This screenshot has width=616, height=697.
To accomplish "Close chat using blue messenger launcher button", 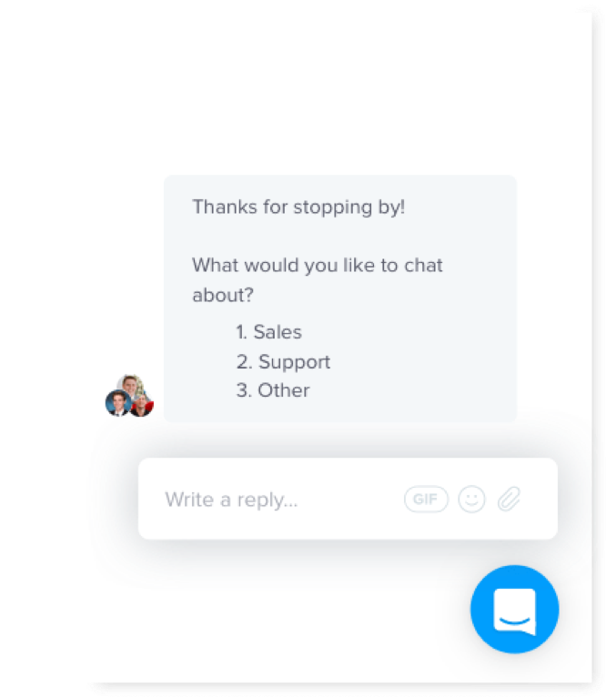I will 514,609.
